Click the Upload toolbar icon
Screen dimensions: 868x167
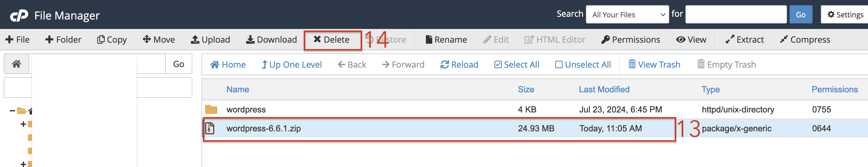(195, 40)
